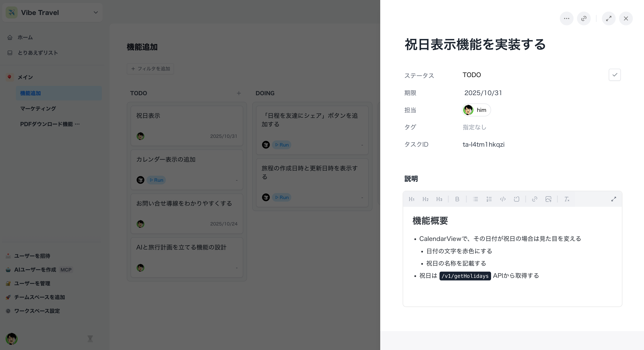Apply H1 heading in the description editor
Screen dimensions: 644x350
(411, 199)
